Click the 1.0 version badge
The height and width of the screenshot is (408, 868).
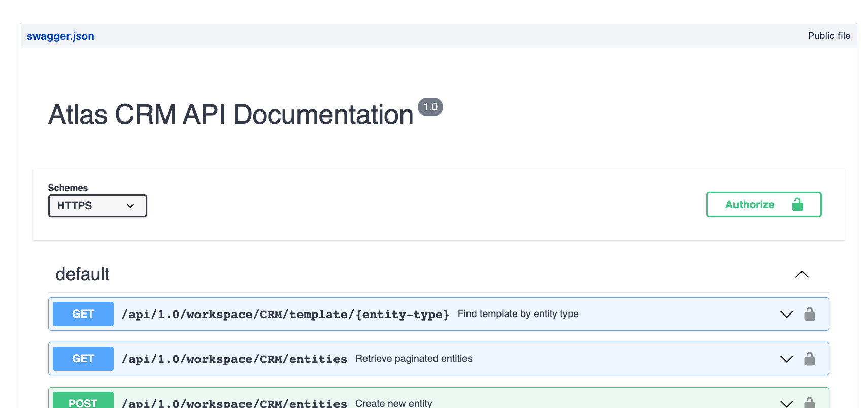pyautogui.click(x=430, y=107)
